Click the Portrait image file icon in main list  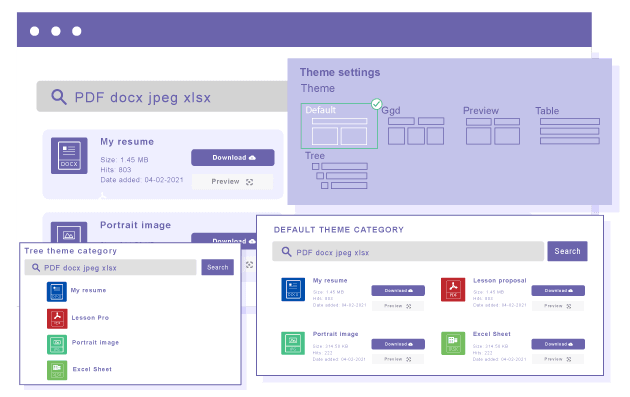69,232
